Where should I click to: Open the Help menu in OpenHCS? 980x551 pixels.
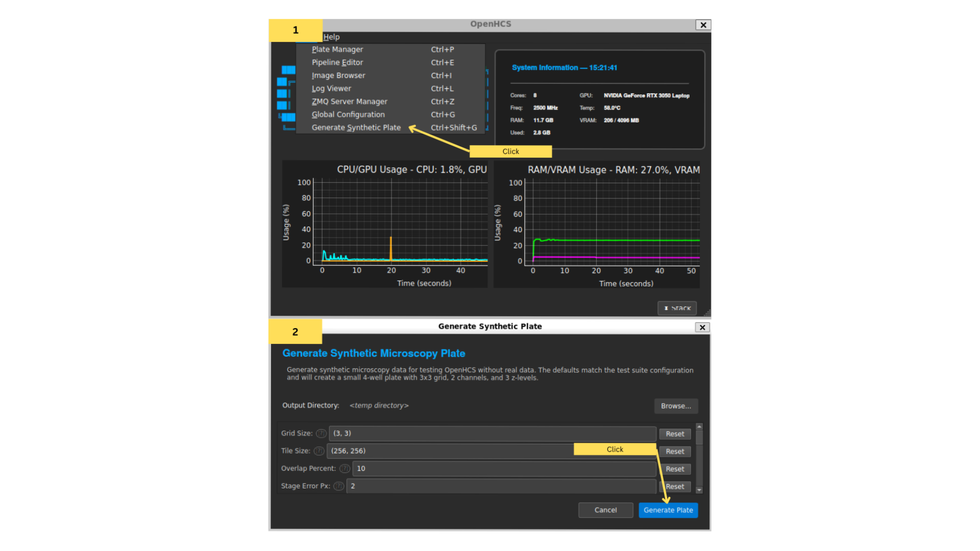(x=331, y=37)
